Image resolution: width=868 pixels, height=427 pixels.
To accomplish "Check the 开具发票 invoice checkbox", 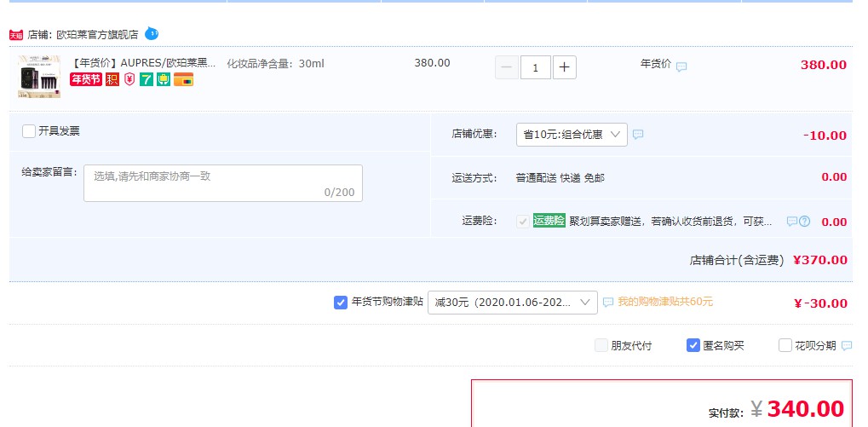I will tap(29, 131).
